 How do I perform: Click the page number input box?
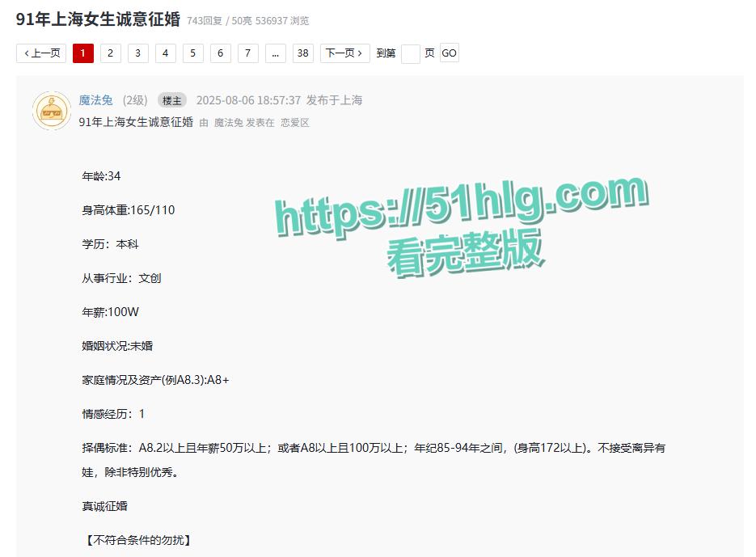[411, 53]
